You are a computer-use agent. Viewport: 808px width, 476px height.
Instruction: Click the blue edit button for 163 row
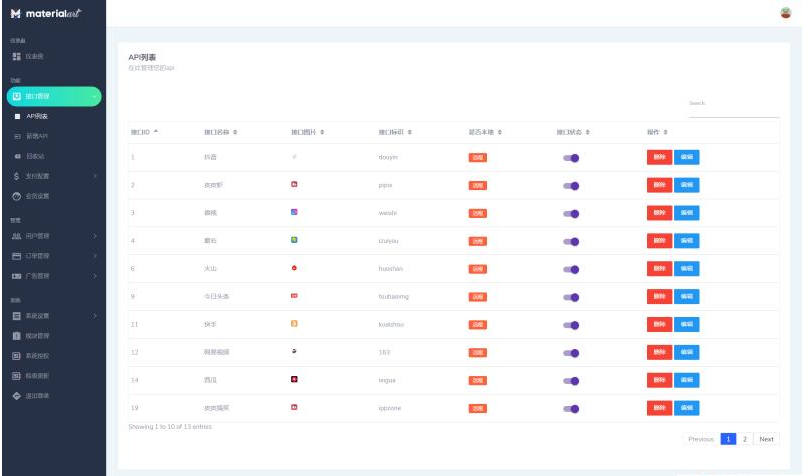[687, 352]
